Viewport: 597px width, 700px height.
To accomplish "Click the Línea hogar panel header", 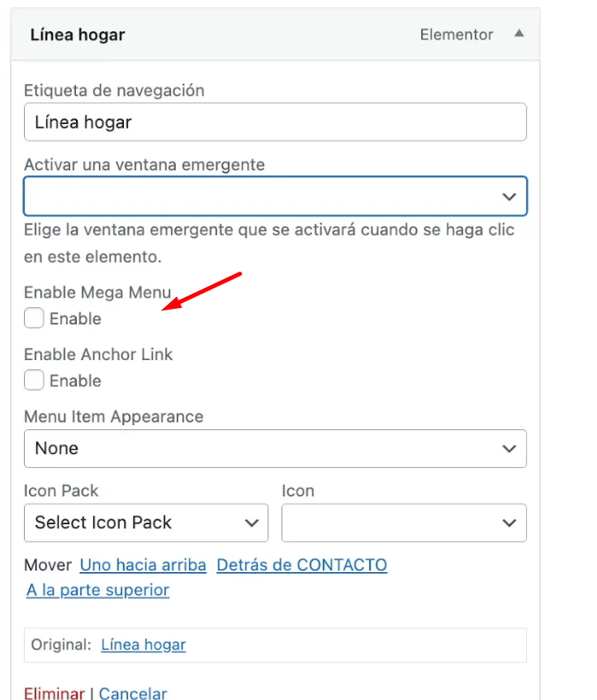I will (x=275, y=35).
